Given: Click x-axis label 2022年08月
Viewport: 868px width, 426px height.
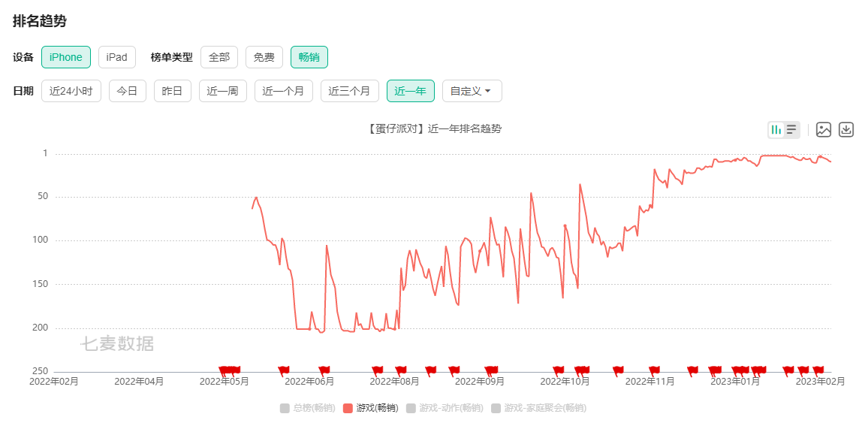Looking at the screenshot, I should [395, 381].
